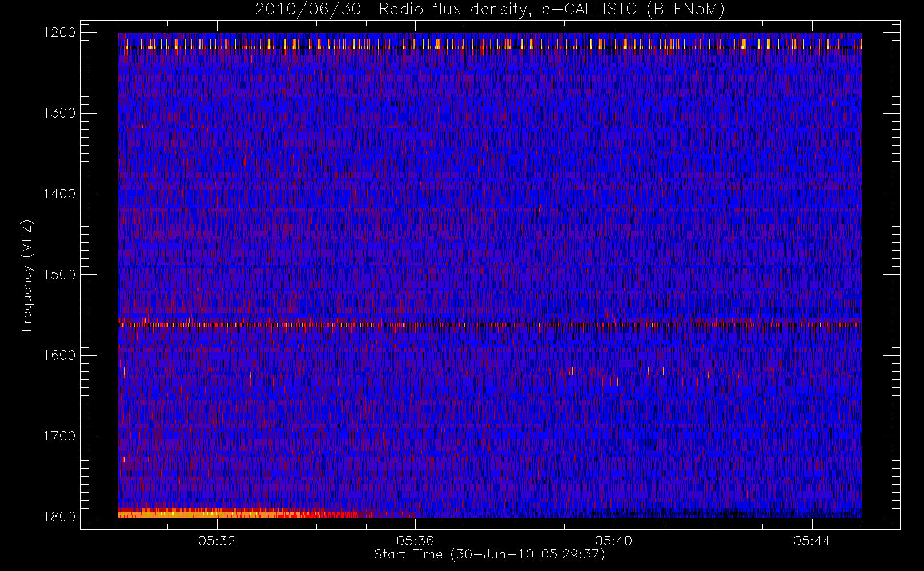This screenshot has height=571, width=924.
Task: Click the 05:36 time tick label
Action: 415,541
